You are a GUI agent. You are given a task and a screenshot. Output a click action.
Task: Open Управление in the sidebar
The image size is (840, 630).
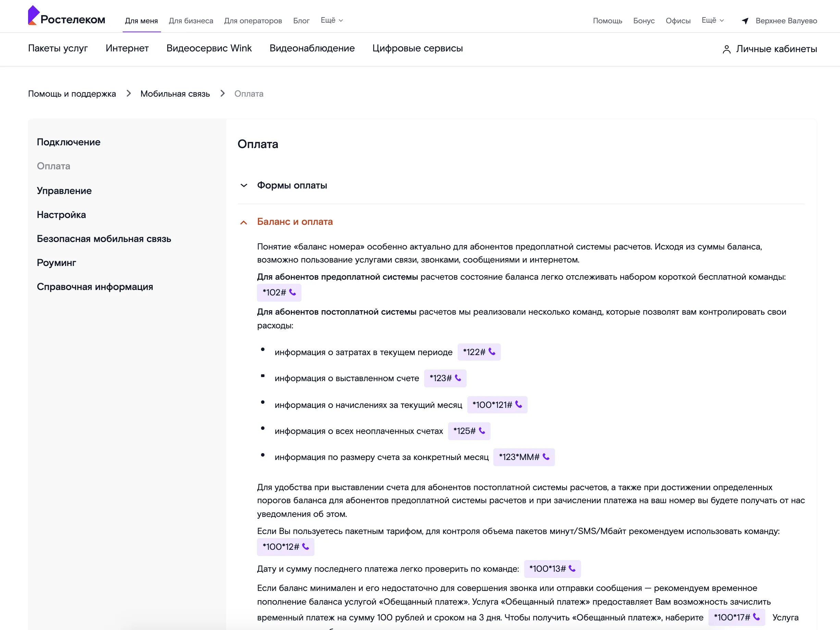[64, 191]
